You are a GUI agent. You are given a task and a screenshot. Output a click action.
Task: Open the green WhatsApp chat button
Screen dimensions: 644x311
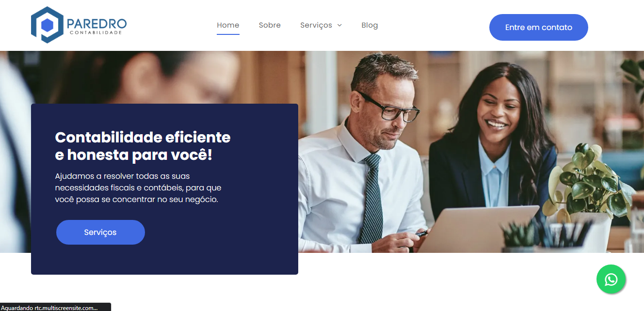point(611,279)
